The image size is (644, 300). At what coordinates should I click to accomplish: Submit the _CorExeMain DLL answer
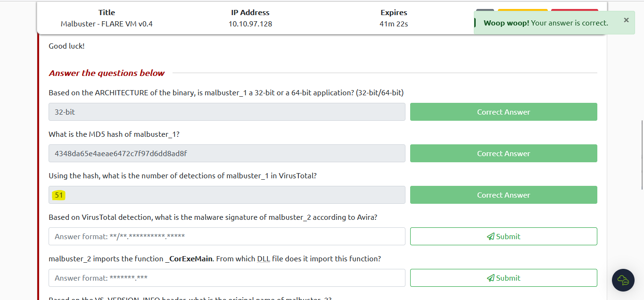pos(504,278)
